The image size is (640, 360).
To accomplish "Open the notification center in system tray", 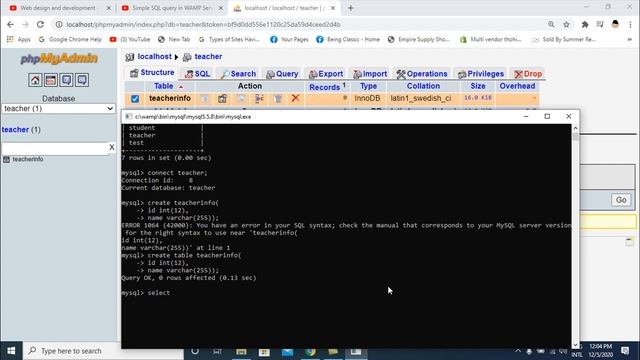I will (x=625, y=351).
